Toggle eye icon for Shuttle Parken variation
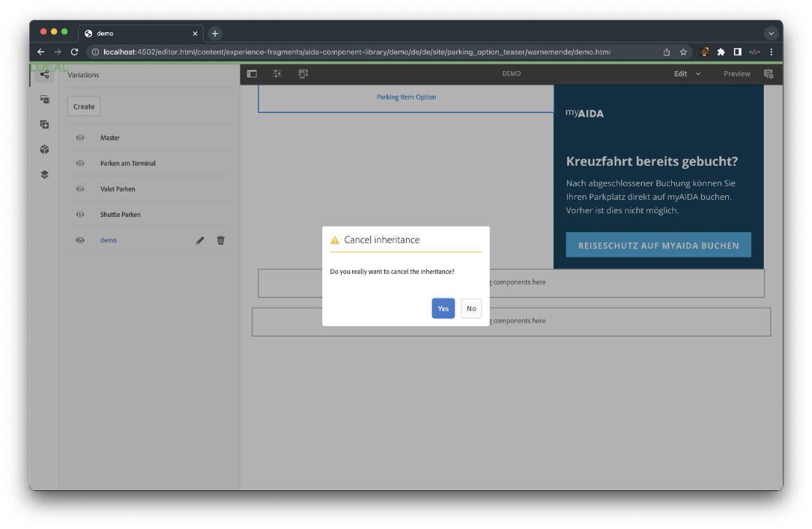 tap(81, 214)
